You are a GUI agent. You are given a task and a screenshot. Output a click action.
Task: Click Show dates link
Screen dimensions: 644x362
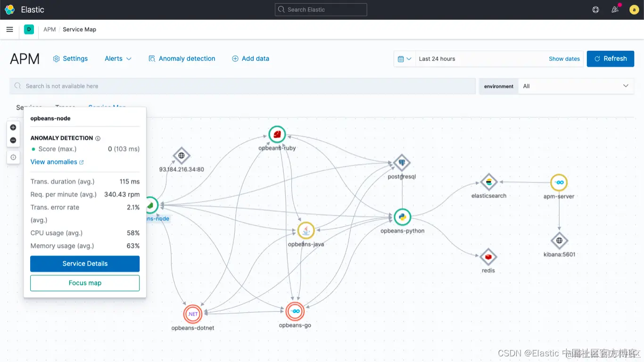[x=564, y=59]
